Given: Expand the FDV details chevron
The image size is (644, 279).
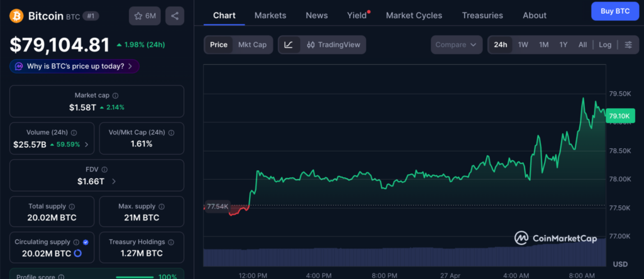Looking at the screenshot, I should point(114,182).
